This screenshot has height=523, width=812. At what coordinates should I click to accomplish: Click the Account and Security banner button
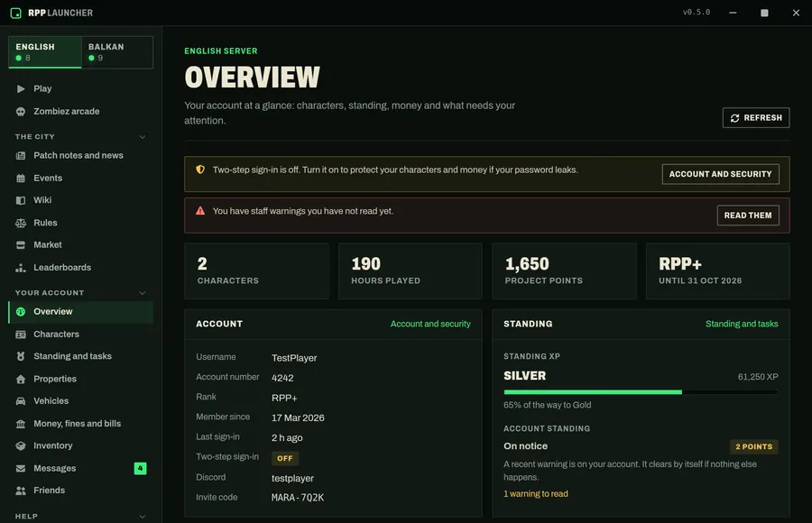[720, 175]
